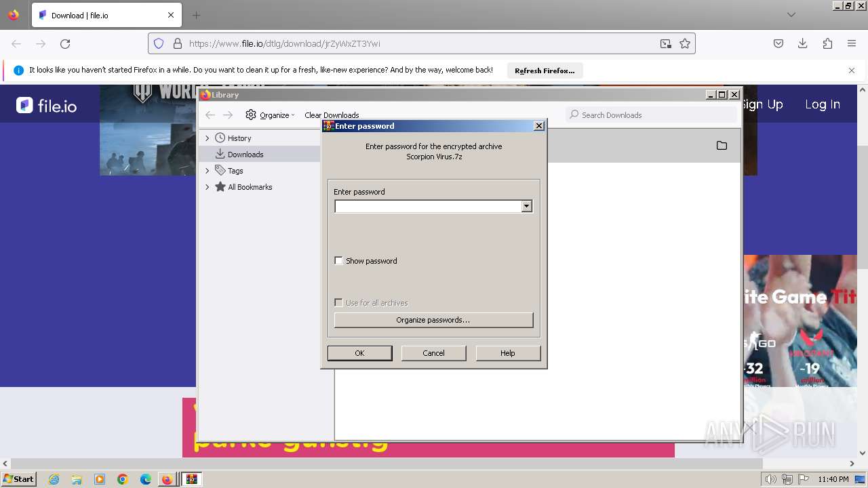Open Firefox downloads panel icon

[x=803, y=43]
